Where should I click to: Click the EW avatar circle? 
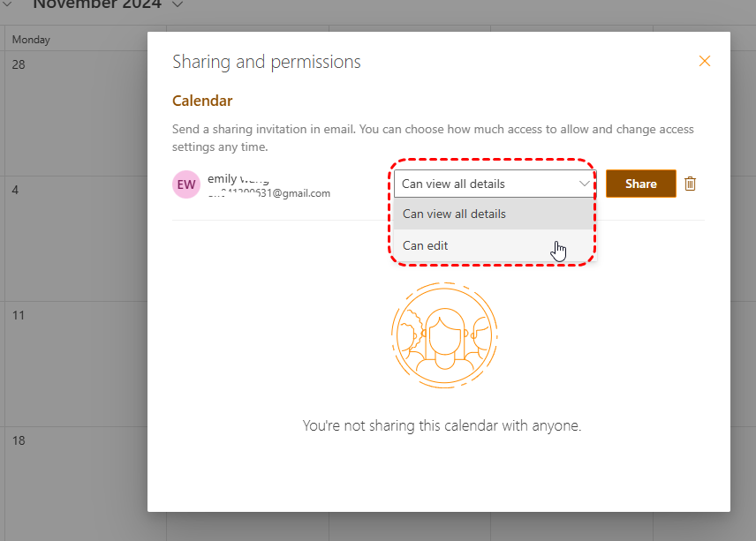[x=186, y=184]
